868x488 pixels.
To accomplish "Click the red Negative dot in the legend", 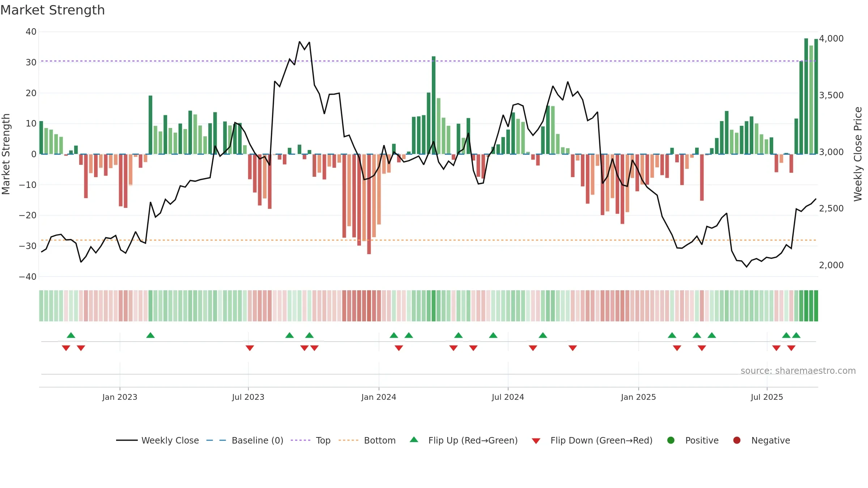I will [737, 440].
